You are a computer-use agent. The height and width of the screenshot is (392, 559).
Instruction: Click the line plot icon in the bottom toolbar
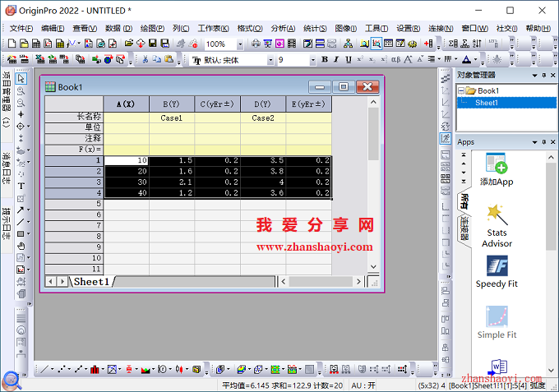coord(44,370)
